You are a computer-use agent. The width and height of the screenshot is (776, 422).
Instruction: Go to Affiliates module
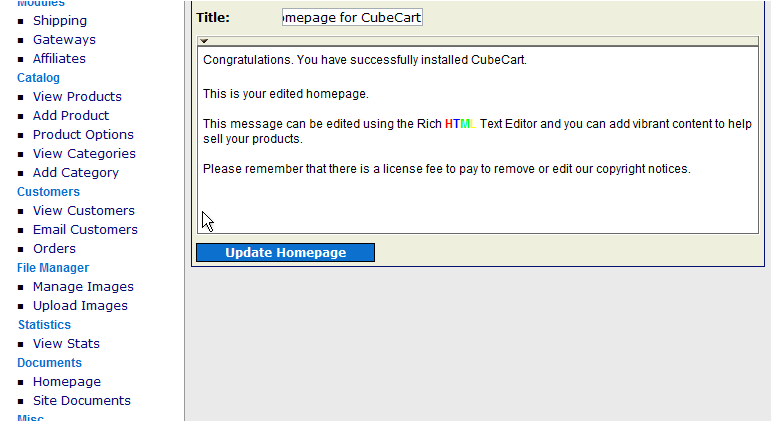point(59,58)
